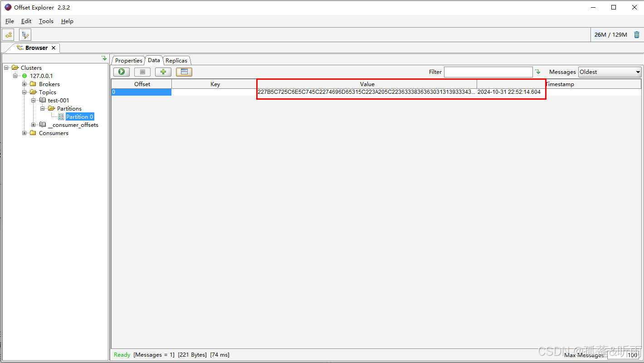
Task: Collapse the Topics node
Action: click(x=24, y=92)
